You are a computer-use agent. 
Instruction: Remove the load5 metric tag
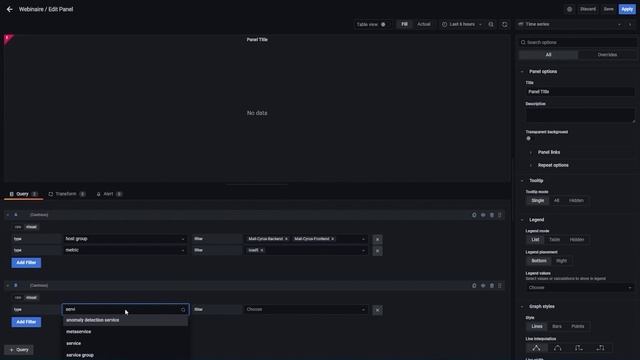262,250
